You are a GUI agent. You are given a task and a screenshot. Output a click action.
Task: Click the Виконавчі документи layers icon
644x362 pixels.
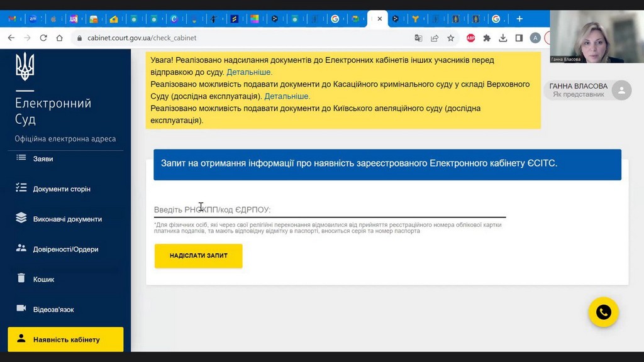(x=21, y=219)
